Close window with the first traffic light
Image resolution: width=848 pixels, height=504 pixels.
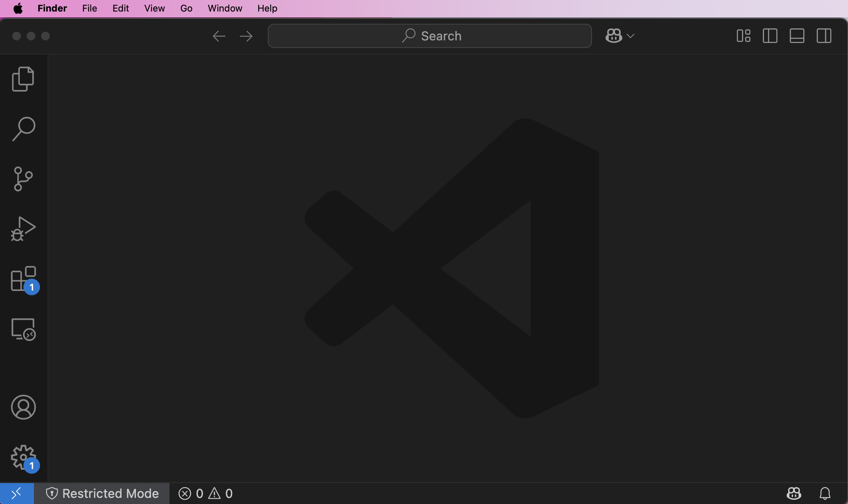(17, 36)
